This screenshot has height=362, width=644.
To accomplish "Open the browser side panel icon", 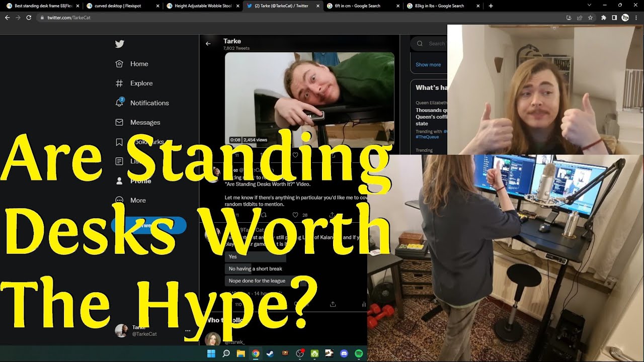I will click(x=614, y=17).
